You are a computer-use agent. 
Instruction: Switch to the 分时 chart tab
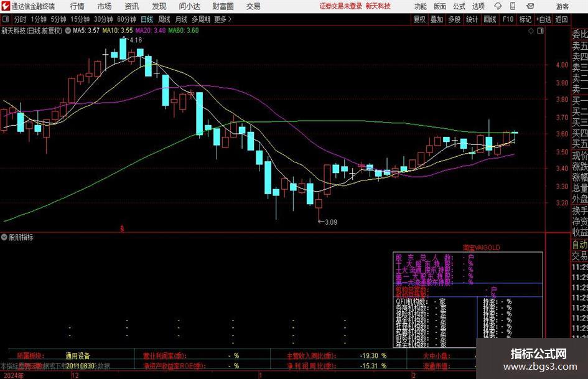click(21, 19)
